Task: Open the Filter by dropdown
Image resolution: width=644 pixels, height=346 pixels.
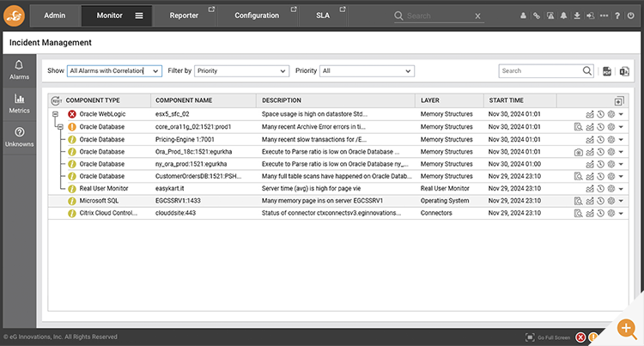Action: tap(242, 71)
